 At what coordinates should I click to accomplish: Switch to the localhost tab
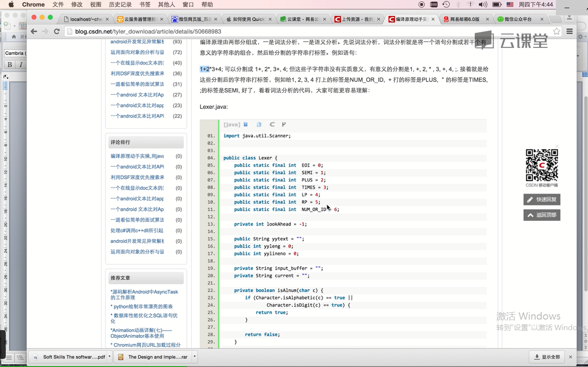point(84,19)
